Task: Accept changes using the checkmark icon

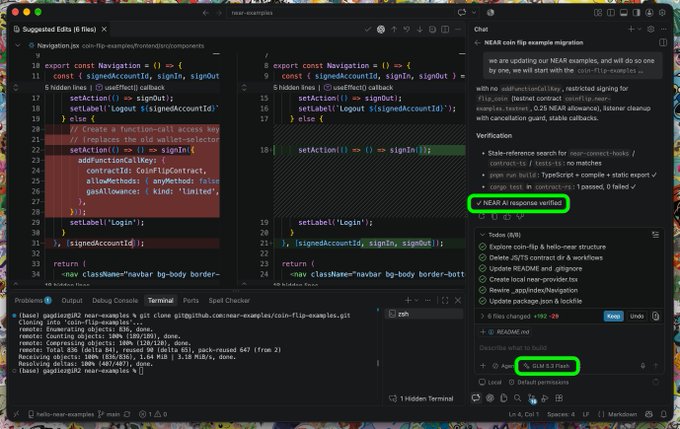Action: tap(368, 29)
